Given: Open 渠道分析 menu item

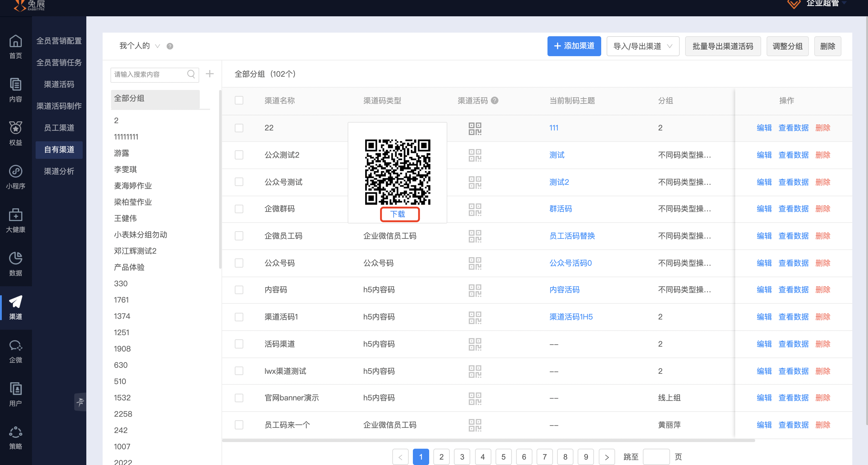Looking at the screenshot, I should tap(59, 171).
